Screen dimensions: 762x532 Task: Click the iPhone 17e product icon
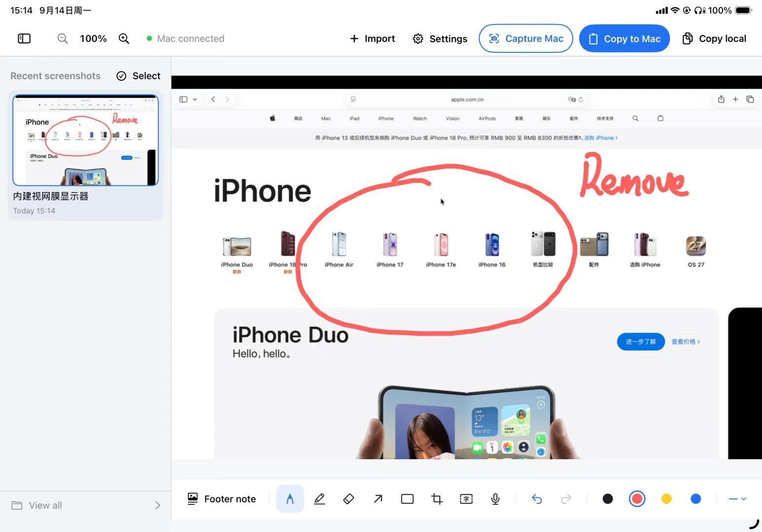click(441, 244)
